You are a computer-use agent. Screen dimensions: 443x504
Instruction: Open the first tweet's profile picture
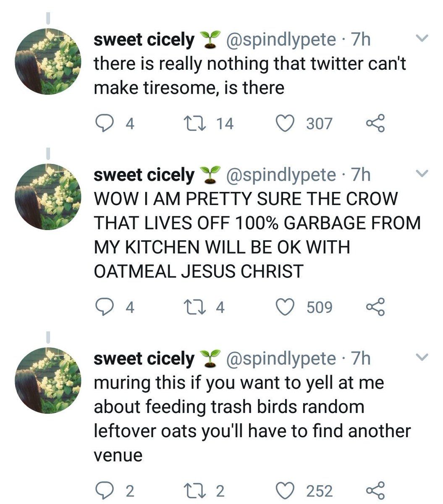(48, 61)
